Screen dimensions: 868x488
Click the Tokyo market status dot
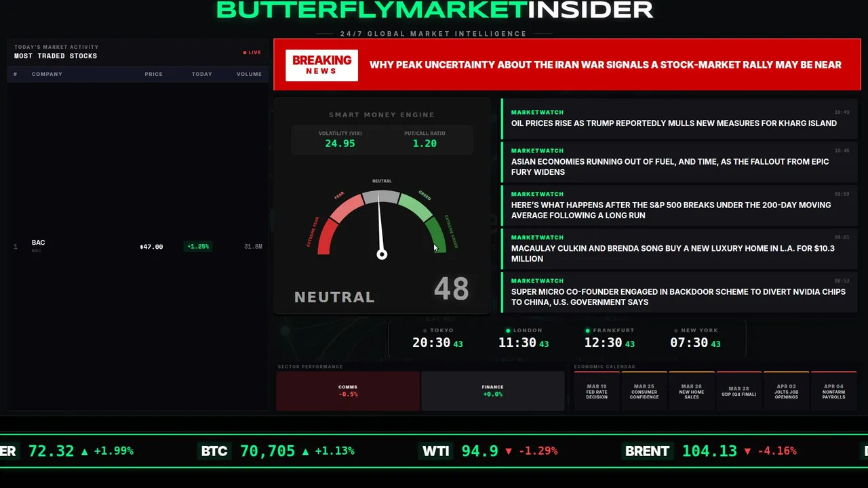coord(425,331)
